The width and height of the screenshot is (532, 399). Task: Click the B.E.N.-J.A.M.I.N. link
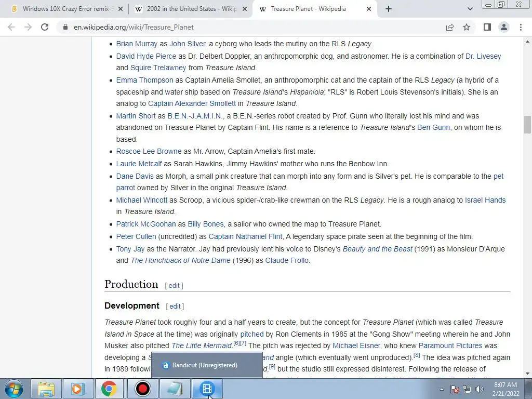(195, 116)
